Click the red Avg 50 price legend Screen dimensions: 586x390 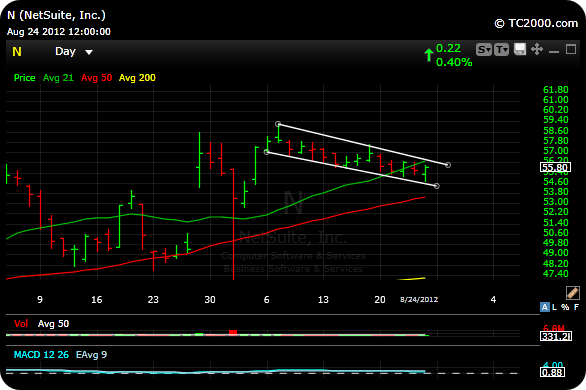click(96, 78)
